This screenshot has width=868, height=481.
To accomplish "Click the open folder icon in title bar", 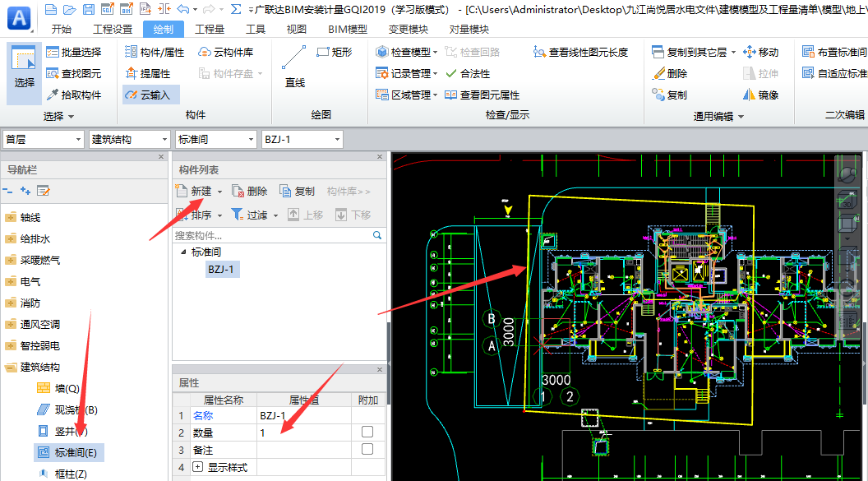I will [x=69, y=9].
